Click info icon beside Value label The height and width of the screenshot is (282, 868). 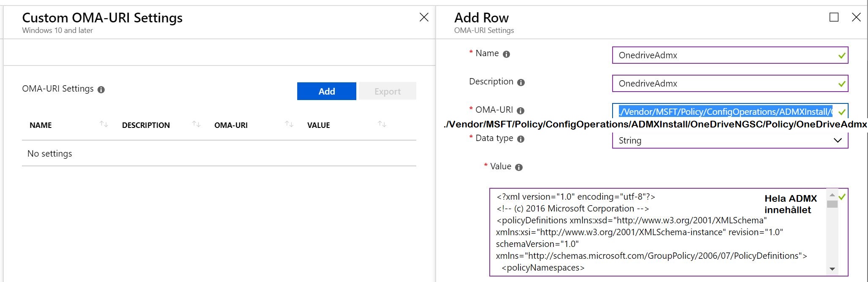pos(519,167)
